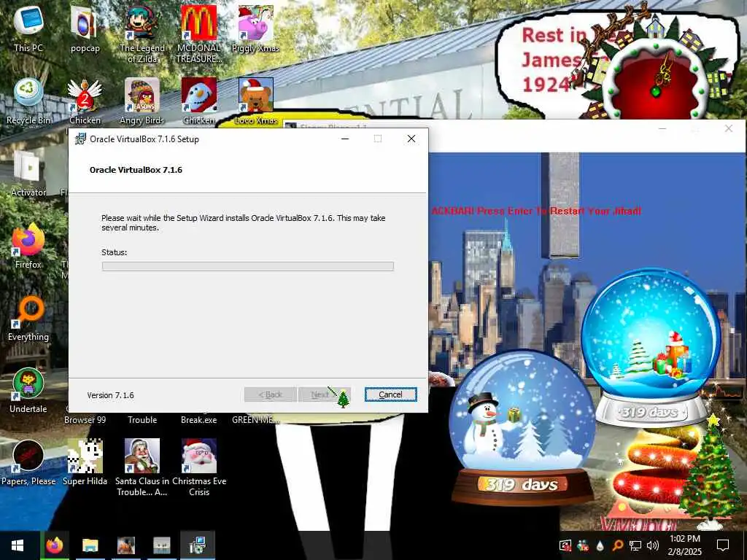This screenshot has width=747, height=560.
Task: Click the 'Version 7.1.6' label
Action: pos(111,395)
